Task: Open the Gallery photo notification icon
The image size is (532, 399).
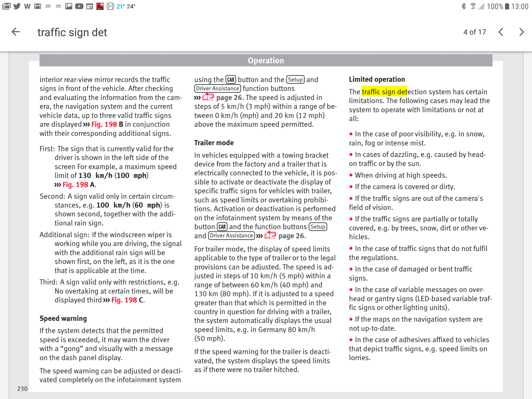Action: tap(69, 6)
